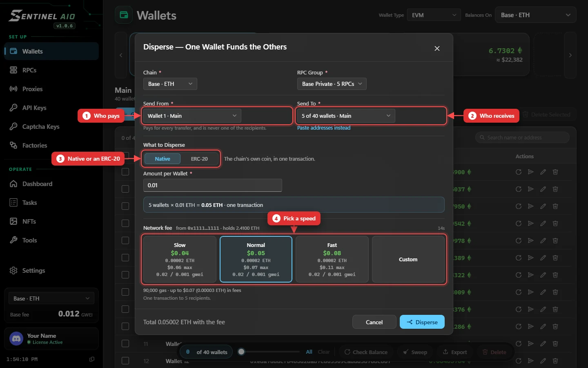Choose the Fast network fee option
This screenshot has height=368, width=588.
[x=332, y=259]
